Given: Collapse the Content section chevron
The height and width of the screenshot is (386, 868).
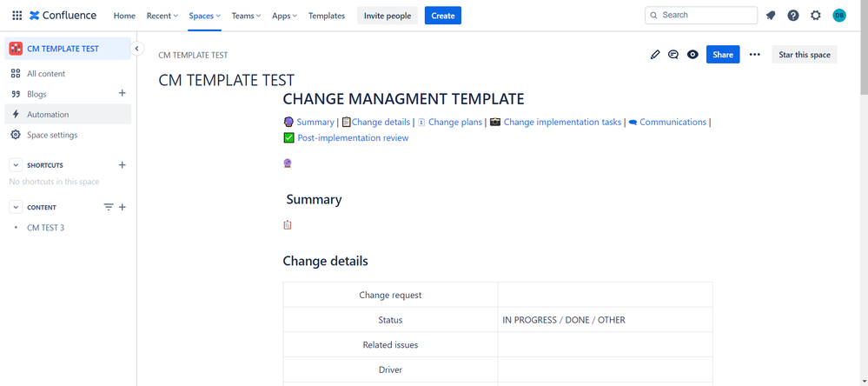Looking at the screenshot, I should tap(16, 207).
